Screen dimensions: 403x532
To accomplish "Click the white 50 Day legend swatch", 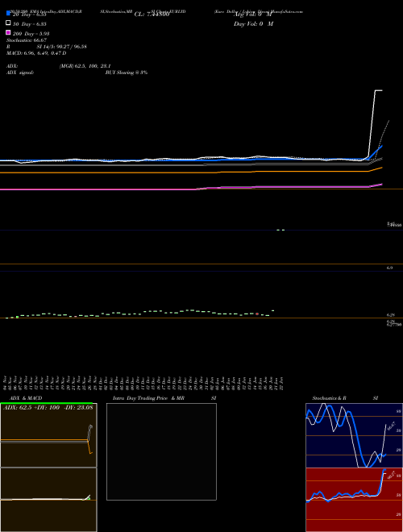I will [8, 23].
